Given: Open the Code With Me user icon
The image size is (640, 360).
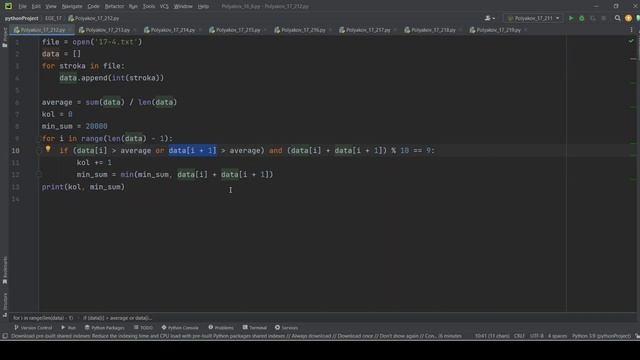Looking at the screenshot, I should (489, 18).
